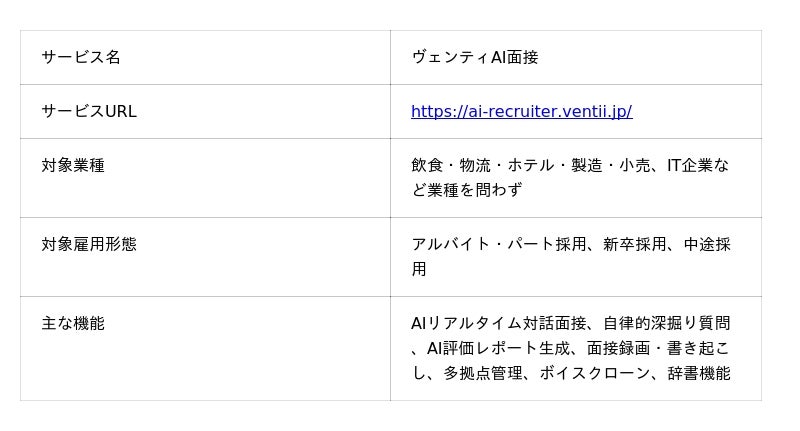Click the IT企業 text
The width and height of the screenshot is (800, 431).
(690, 165)
